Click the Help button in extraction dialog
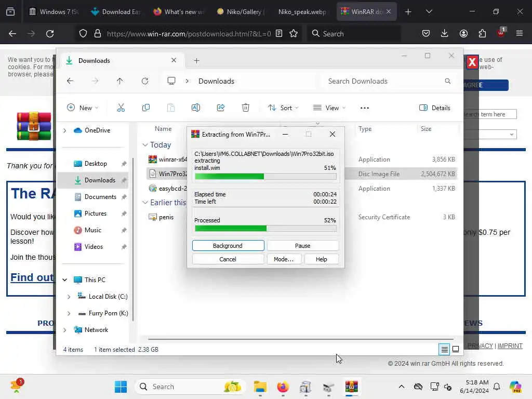 [x=321, y=259]
